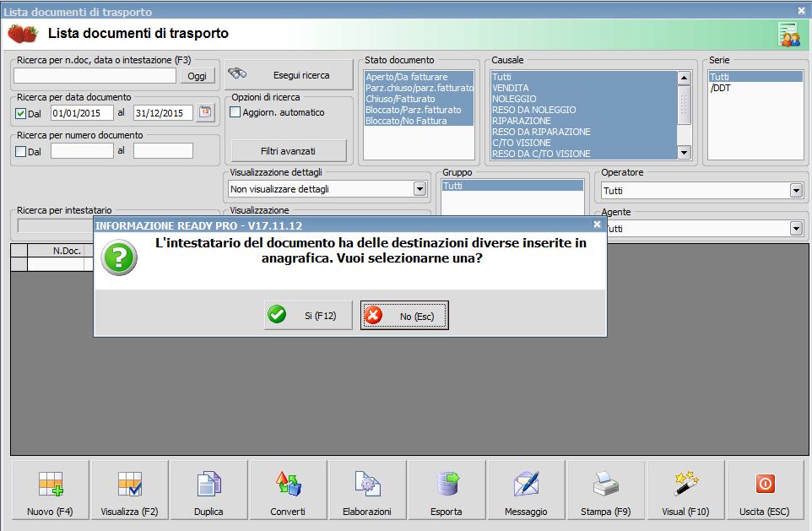Select /DDT in Serie list
This screenshot has width=812, height=531.
click(x=755, y=88)
